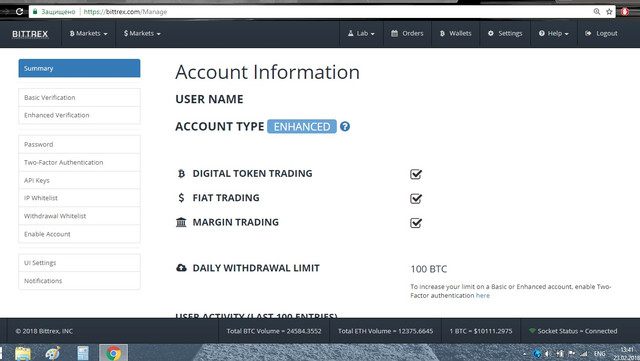The image size is (640, 361).
Task: Open IP Whitelist section
Action: coord(79,198)
